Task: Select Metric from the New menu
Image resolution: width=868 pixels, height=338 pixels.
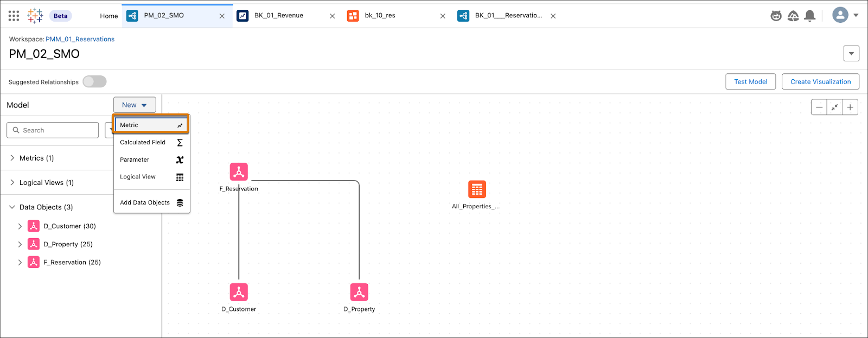Action: (151, 125)
